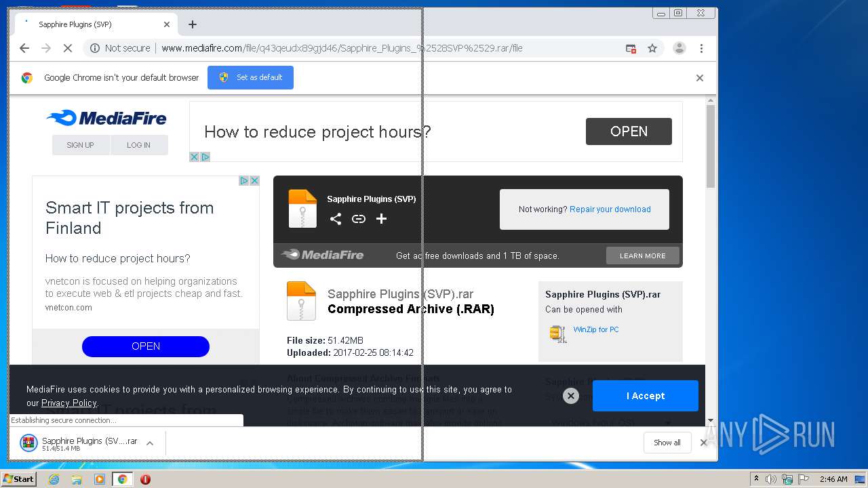The width and height of the screenshot is (868, 488).
Task: Click the address bar URL
Action: pos(342,48)
